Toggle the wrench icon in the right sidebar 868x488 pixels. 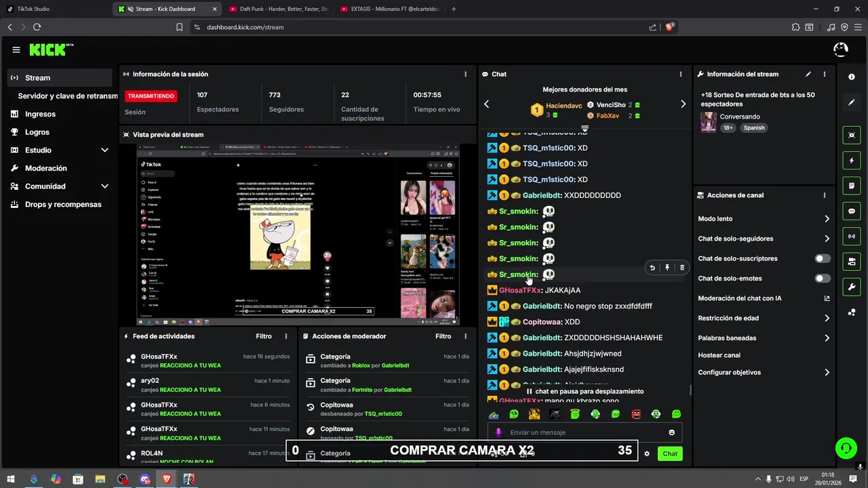pos(852,287)
